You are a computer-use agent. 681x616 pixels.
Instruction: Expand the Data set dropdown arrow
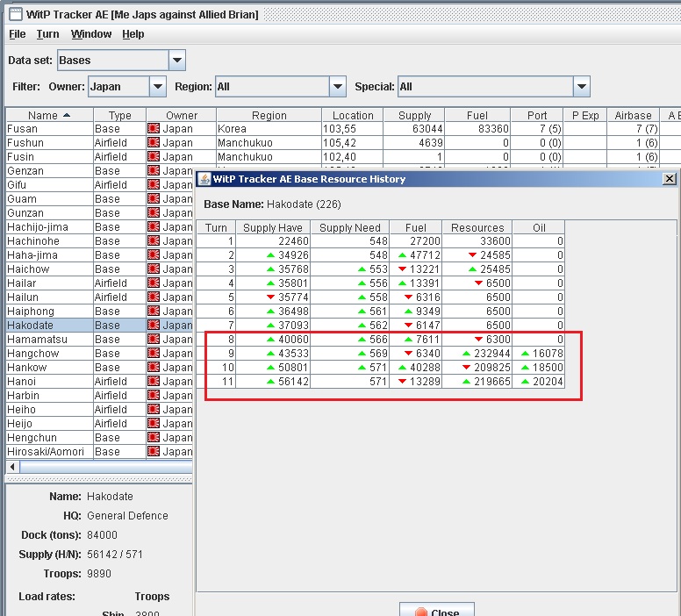pyautogui.click(x=177, y=60)
